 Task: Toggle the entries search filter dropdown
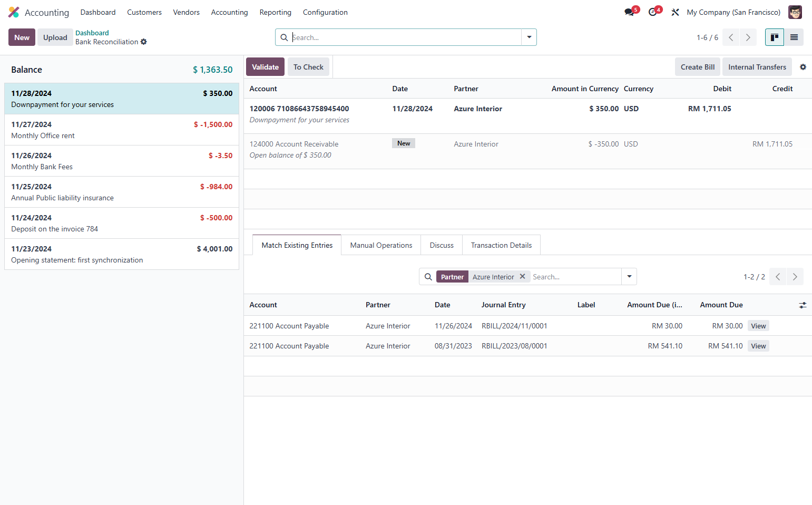(629, 277)
